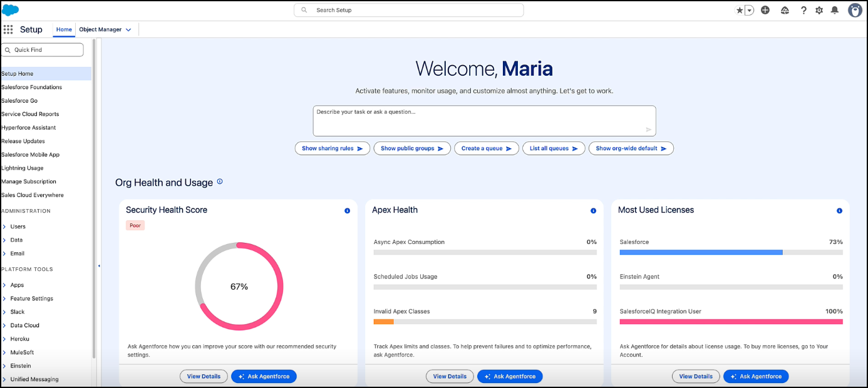Screen dimensions: 868x388
Task: Click info icon on Security Health Score card
Action: 348,211
